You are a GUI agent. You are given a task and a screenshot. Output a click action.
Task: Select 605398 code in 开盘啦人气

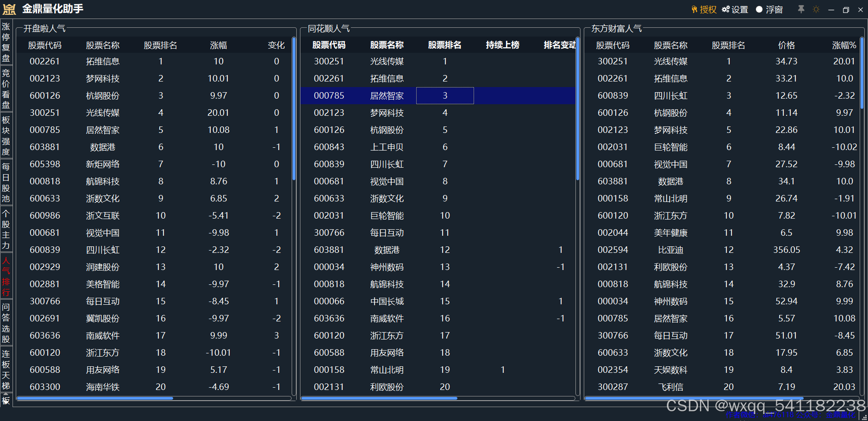pos(45,164)
